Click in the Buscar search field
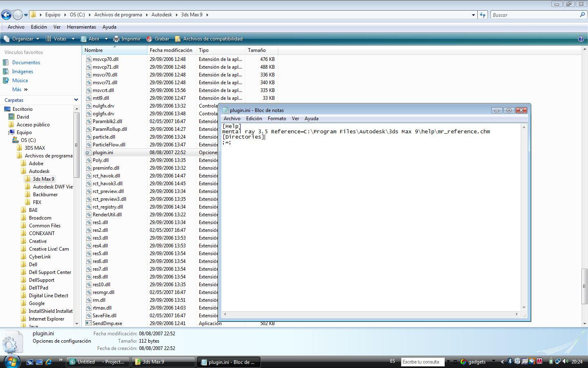 pos(535,15)
